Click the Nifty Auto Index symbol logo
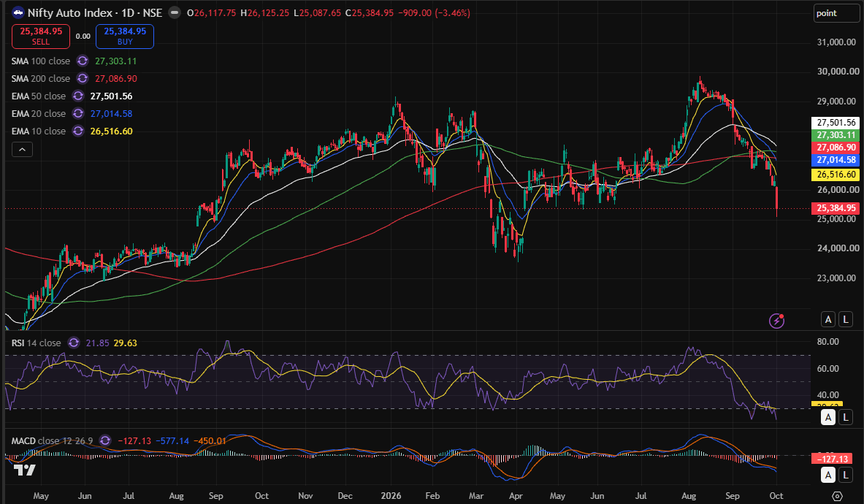 tap(18, 12)
